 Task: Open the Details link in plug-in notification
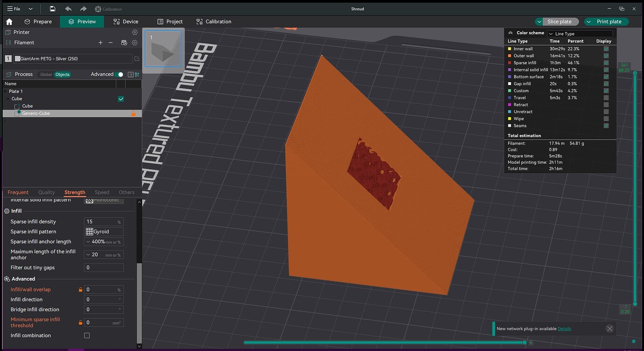click(564, 329)
